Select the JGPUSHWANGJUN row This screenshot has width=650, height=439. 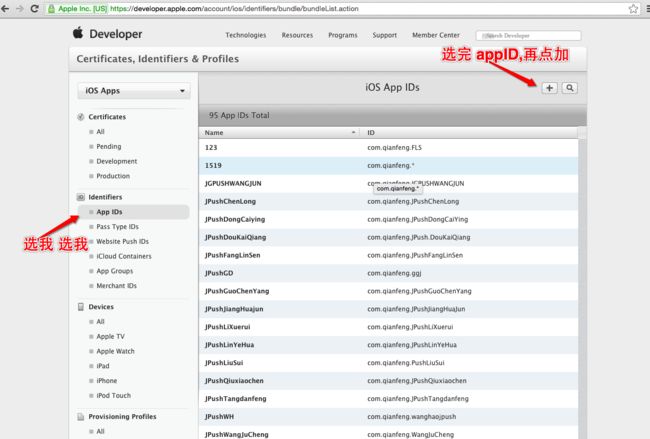pos(388,183)
